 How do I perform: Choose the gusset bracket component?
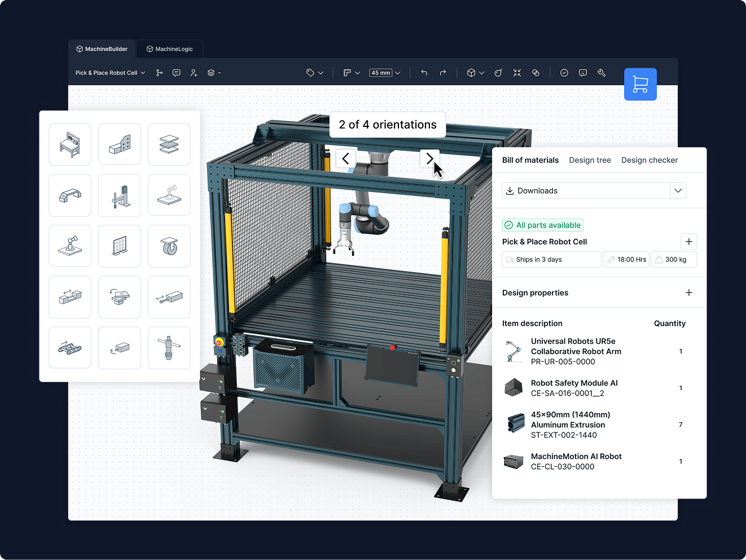click(120, 145)
